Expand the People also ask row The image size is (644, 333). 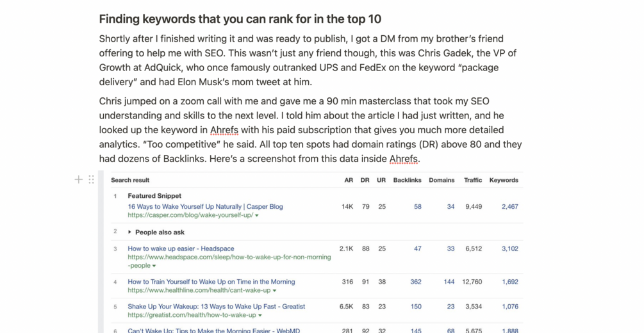coord(129,232)
